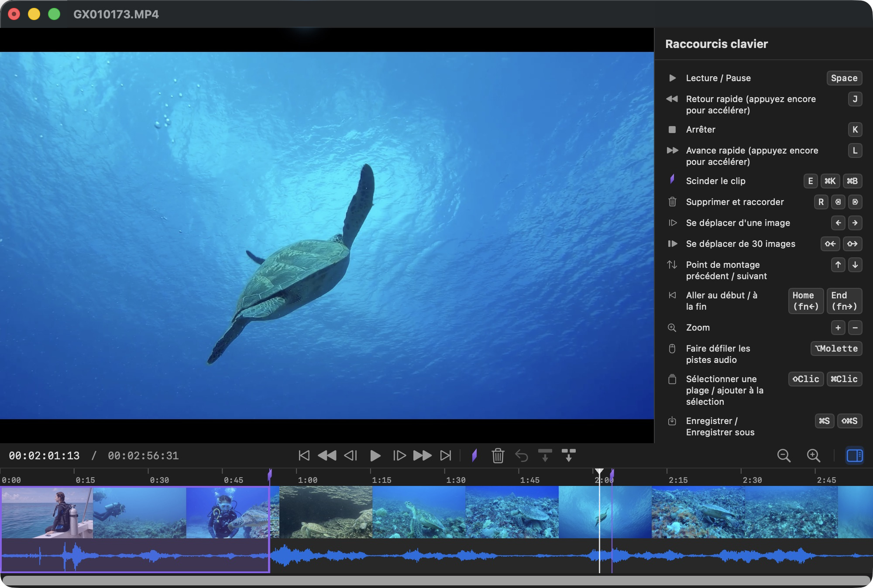Go to start of video button
The height and width of the screenshot is (588, 873).
coord(304,455)
